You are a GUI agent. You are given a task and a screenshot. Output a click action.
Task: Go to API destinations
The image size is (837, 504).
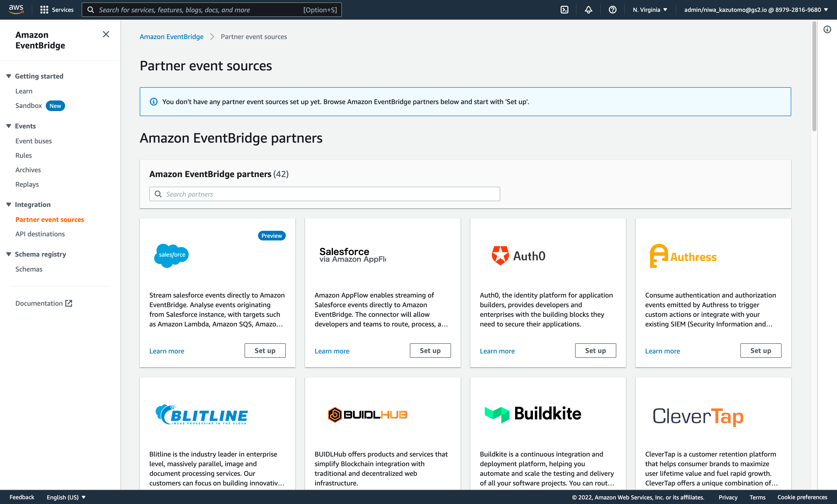tap(40, 234)
